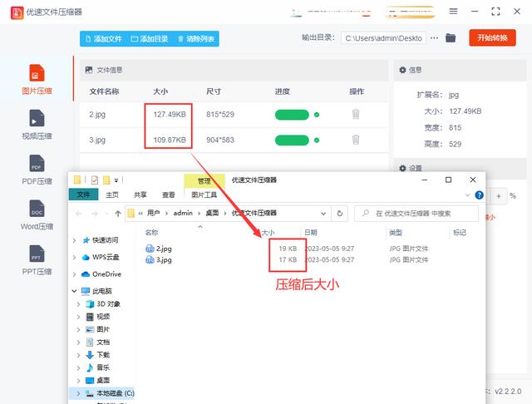This screenshot has height=404, width=532.
Task: Select 图片 in navigation pane
Action: 98,329
